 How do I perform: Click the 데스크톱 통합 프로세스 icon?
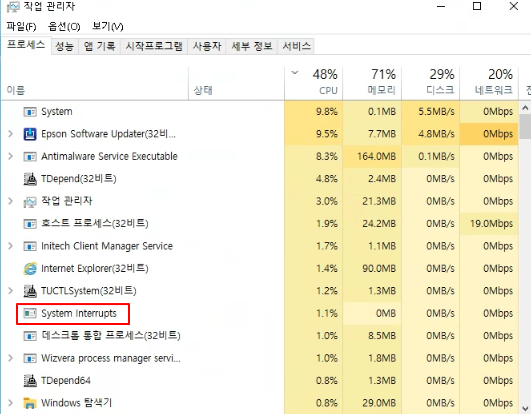coord(30,336)
